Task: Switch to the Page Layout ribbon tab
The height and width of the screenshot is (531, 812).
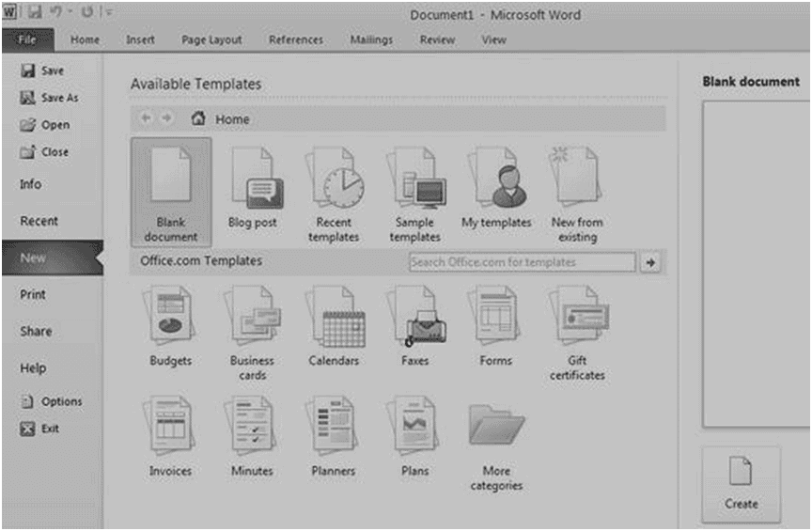Action: (x=211, y=40)
